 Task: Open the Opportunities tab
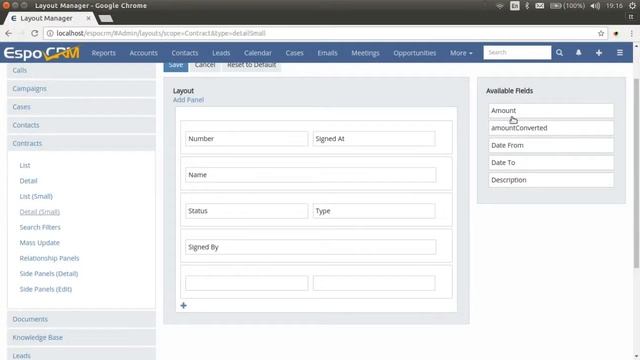[x=415, y=53]
